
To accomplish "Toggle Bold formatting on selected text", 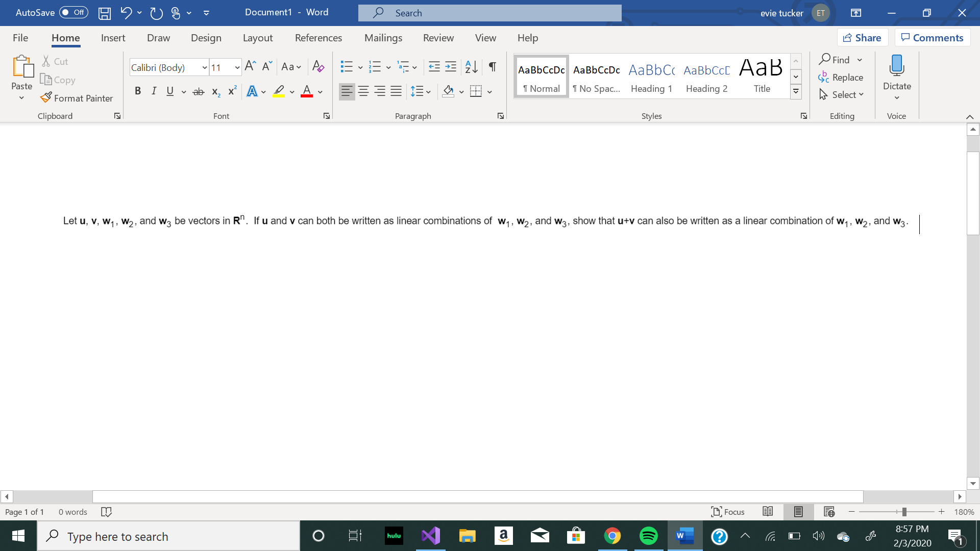I will click(x=137, y=91).
